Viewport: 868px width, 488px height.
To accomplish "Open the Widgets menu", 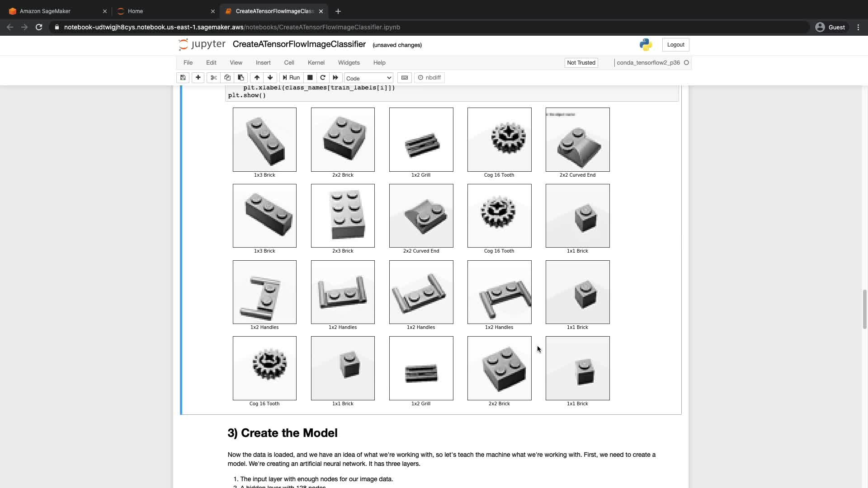I will coord(349,63).
